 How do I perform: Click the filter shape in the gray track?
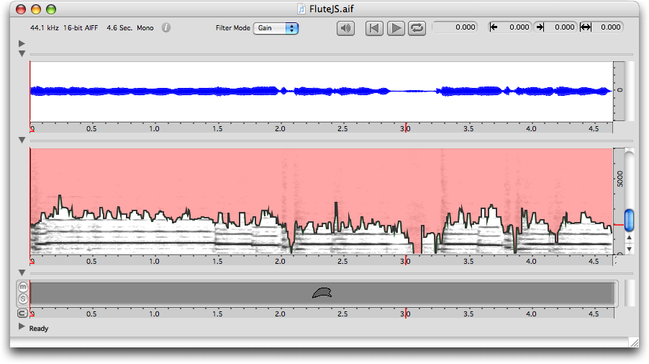(x=322, y=293)
